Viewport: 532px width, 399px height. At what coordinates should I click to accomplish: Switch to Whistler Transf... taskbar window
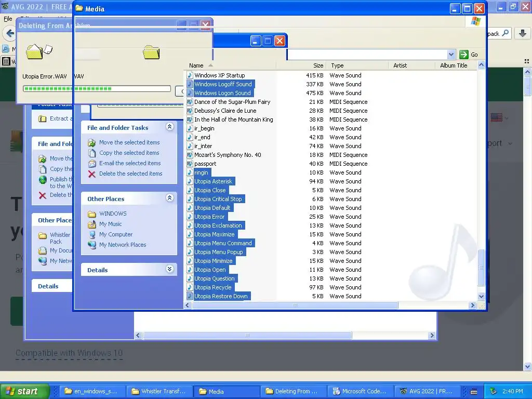point(159,391)
